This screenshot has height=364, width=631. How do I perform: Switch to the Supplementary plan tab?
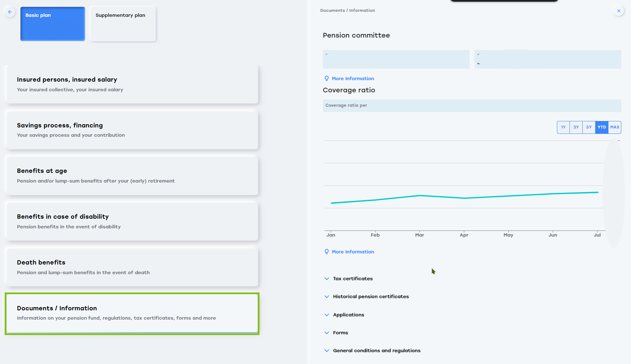pos(123,24)
